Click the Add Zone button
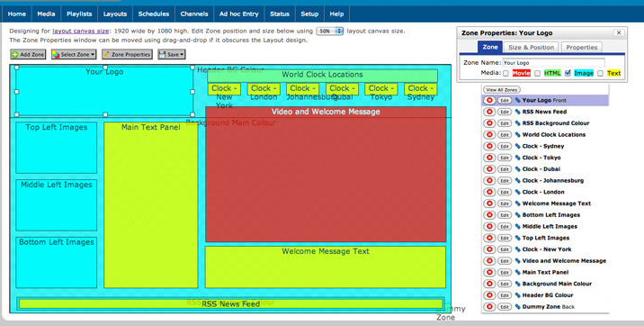The height and width of the screenshot is (326, 644). (28, 54)
